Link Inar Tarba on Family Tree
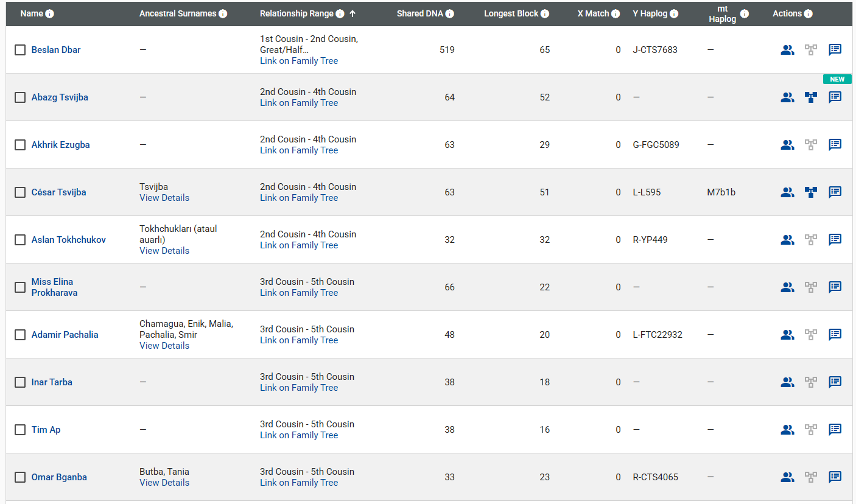Image resolution: width=856 pixels, height=504 pixels. point(299,388)
